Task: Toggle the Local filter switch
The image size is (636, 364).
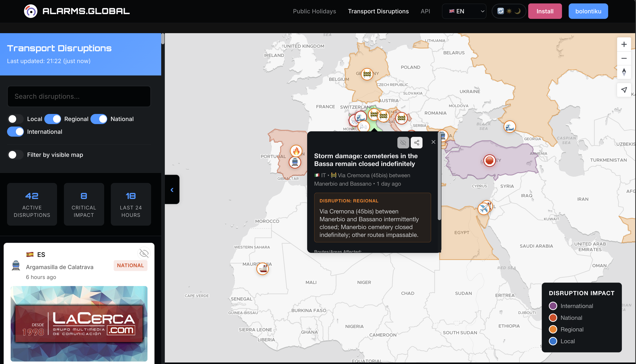Action: [x=15, y=119]
